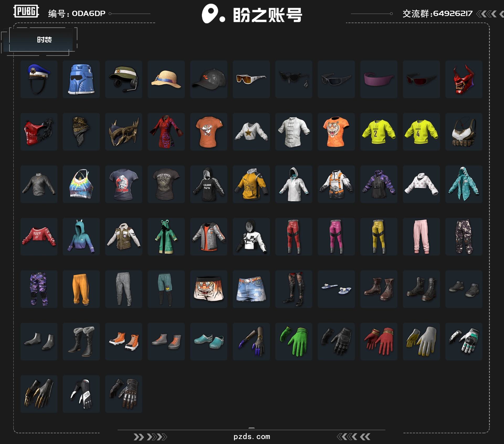Pick the red gloves with gold bracelets

379,341
